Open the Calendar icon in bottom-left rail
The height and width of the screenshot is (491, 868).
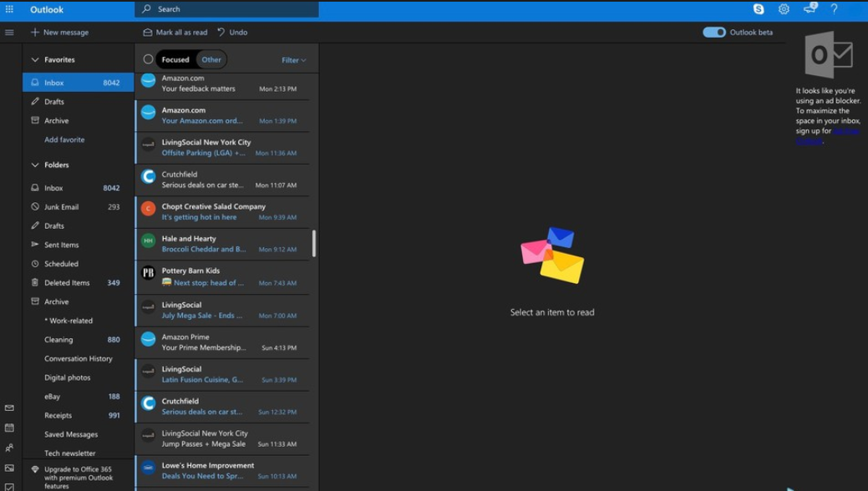pos(9,428)
